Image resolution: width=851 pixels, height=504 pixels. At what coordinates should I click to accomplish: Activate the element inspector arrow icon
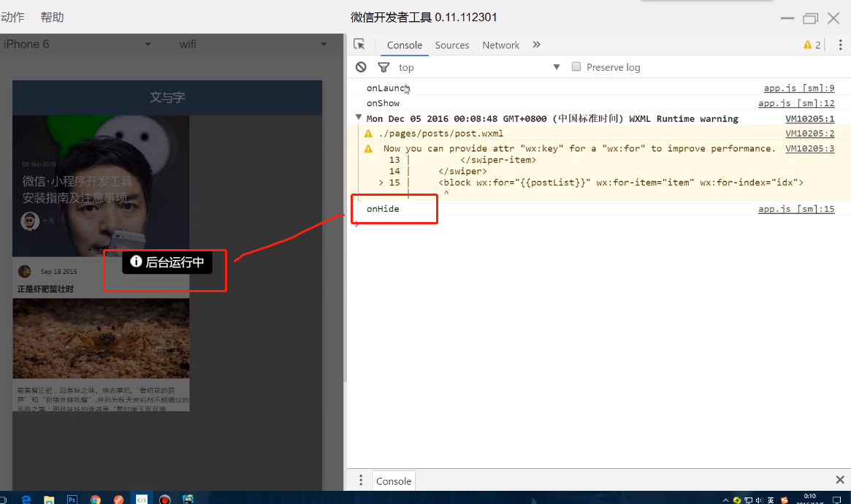[x=359, y=45]
